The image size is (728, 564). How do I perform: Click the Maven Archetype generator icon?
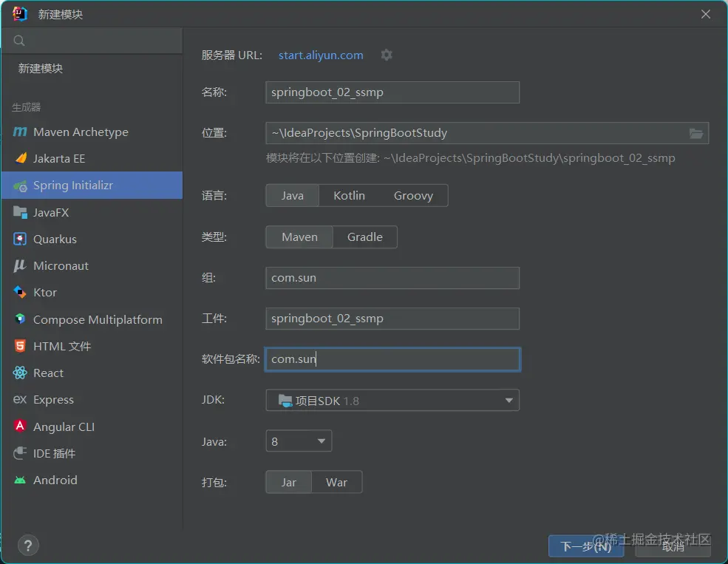(x=20, y=132)
